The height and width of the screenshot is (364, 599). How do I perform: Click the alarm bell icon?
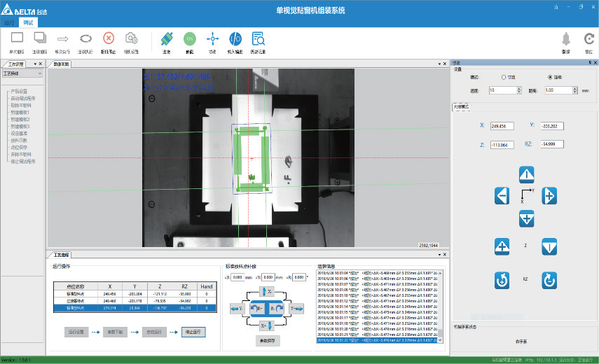pos(566,39)
